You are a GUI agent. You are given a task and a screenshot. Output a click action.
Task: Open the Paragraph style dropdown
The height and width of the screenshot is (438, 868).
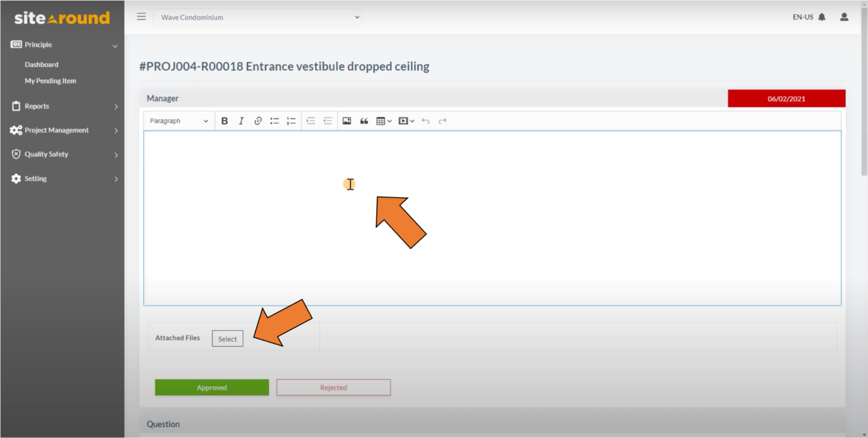point(179,120)
